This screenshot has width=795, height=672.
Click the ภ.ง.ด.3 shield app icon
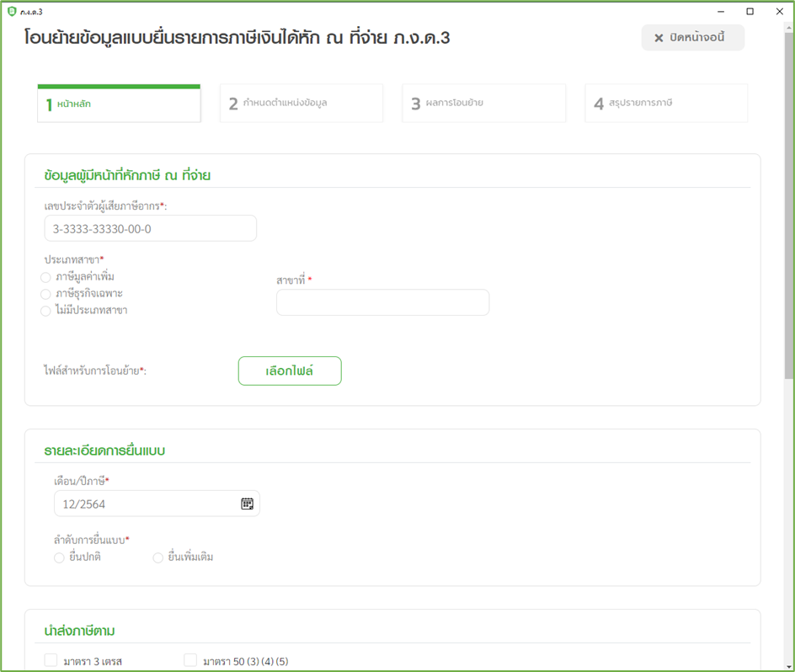[11, 12]
